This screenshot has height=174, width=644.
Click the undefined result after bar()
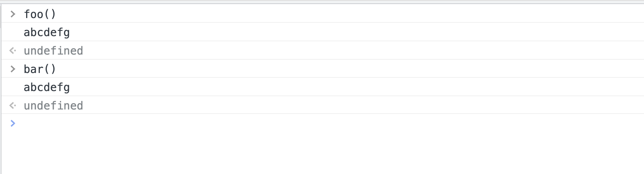[53, 106]
